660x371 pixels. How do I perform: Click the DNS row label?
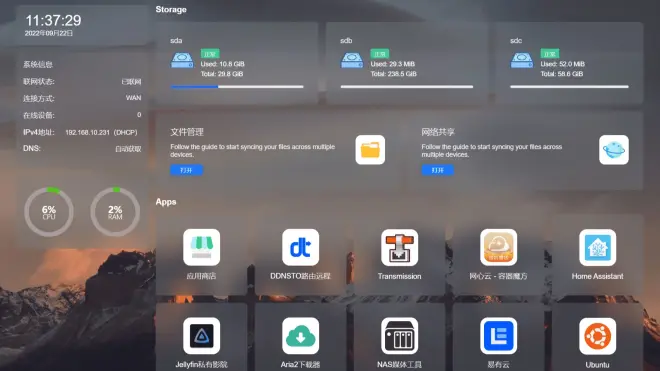[x=32, y=148]
